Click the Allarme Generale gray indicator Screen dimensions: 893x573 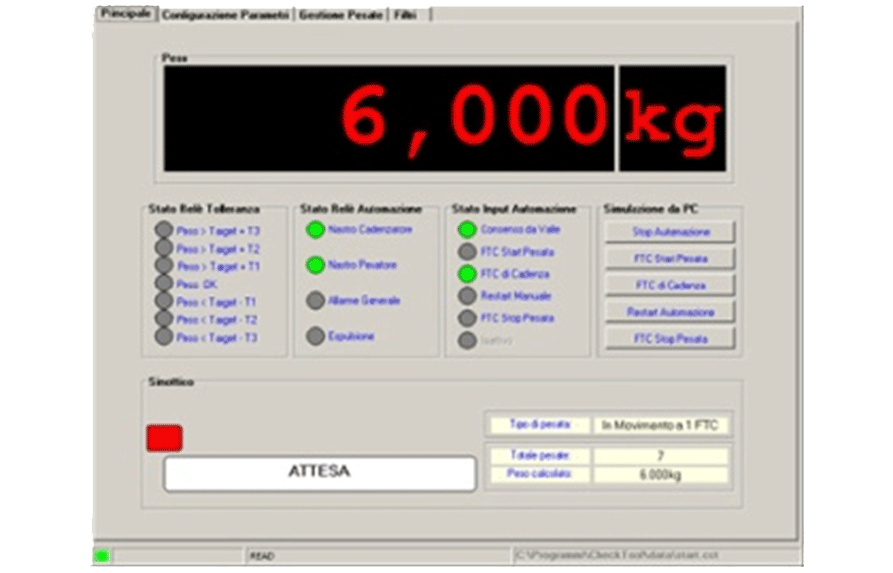[315, 301]
